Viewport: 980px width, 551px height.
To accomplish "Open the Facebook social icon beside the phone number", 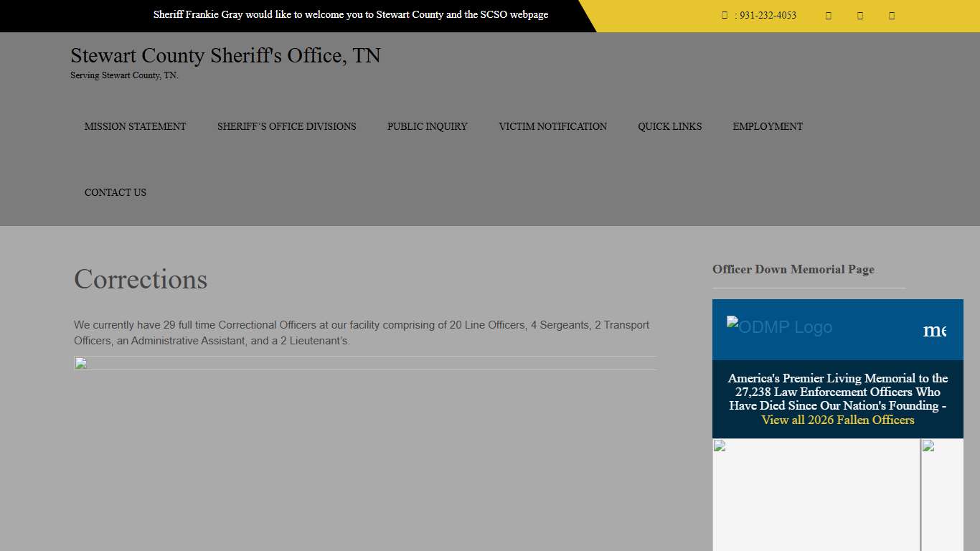I will 828,15.
